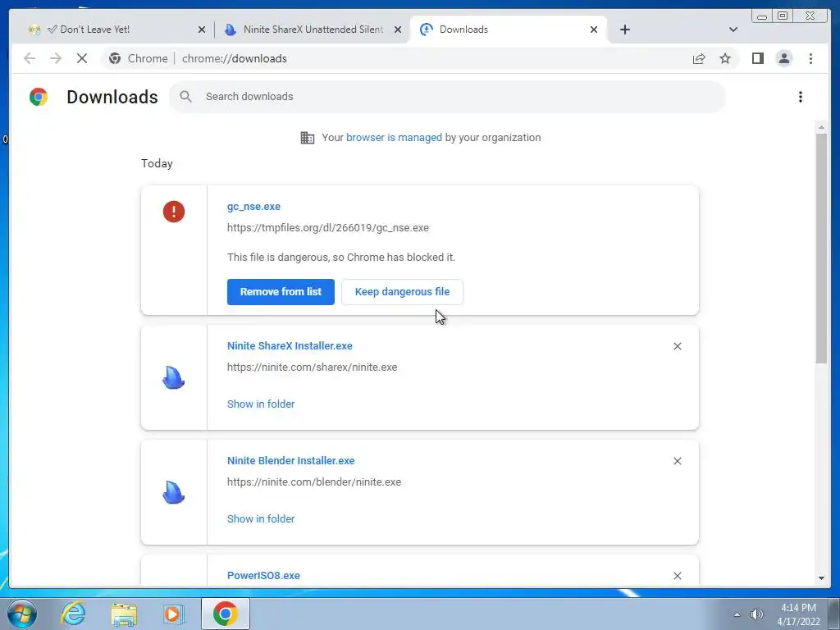Viewport: 840px width, 630px height.
Task: Close the Ninite ShareX Unattended tab
Action: click(x=398, y=30)
